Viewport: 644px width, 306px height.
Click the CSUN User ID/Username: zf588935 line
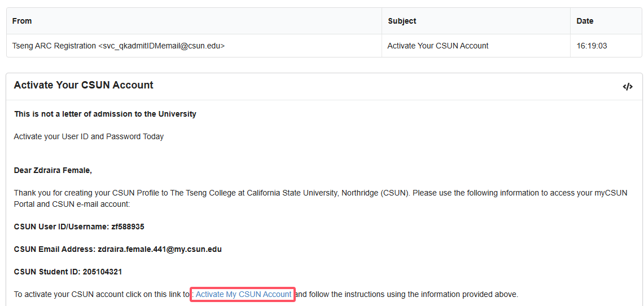pyautogui.click(x=79, y=227)
